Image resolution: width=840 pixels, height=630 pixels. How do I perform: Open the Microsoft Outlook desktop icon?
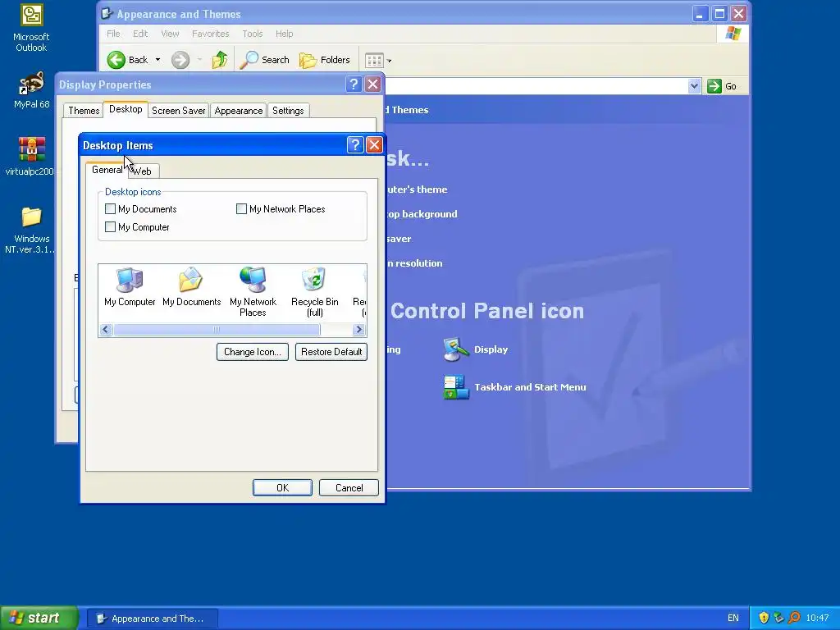click(x=31, y=29)
